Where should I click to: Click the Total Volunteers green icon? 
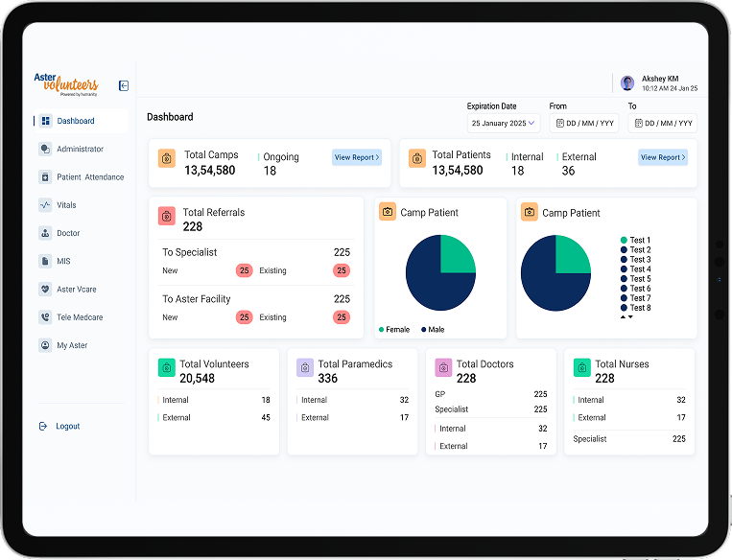[167, 368]
